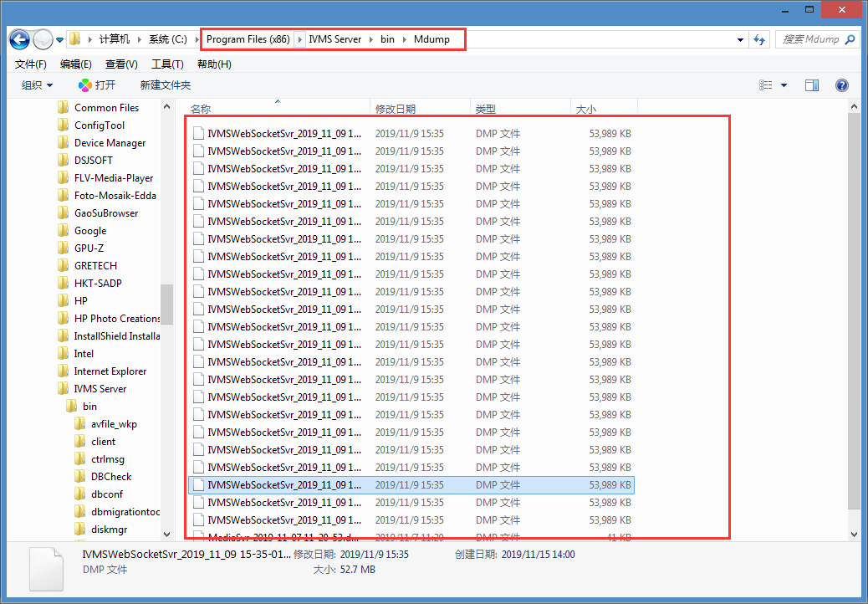
Task: Click the avfile_wkp folder icon
Action: (80, 424)
